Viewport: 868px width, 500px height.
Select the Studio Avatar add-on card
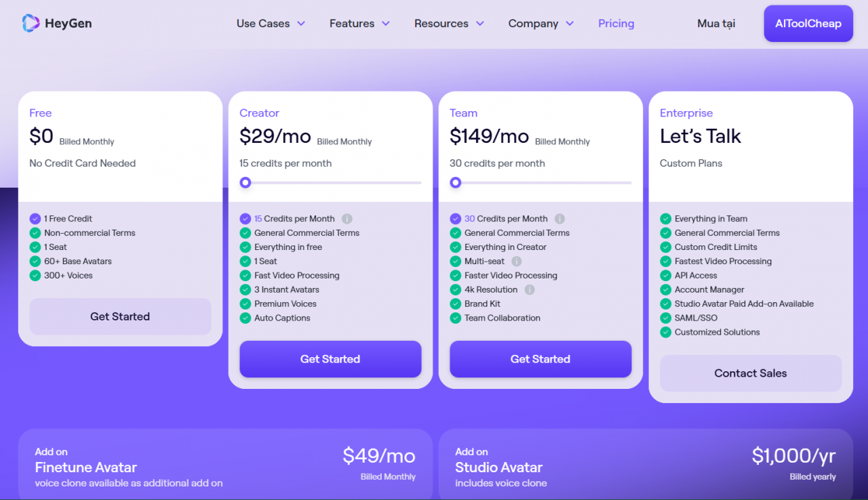[x=646, y=464]
